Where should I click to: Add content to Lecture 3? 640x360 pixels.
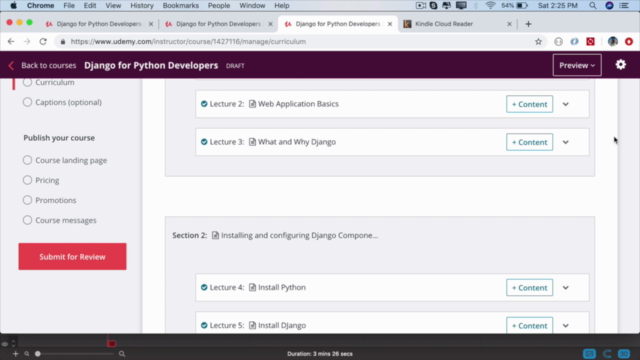point(529,142)
